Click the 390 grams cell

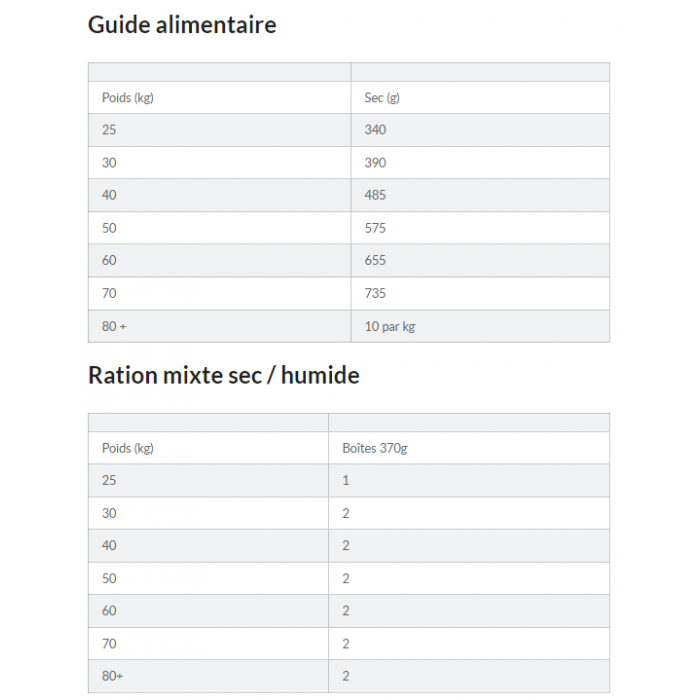(375, 163)
